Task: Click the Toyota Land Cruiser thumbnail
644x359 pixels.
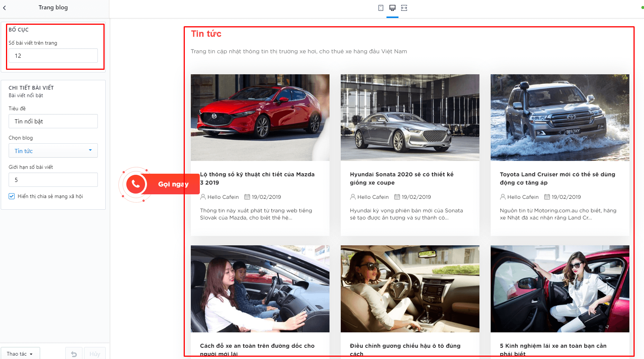Action: 560,117
